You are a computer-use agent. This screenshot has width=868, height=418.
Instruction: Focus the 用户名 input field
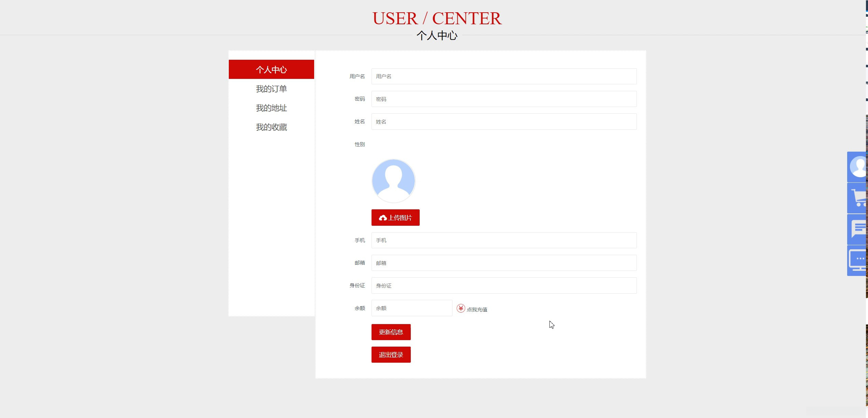(x=504, y=76)
